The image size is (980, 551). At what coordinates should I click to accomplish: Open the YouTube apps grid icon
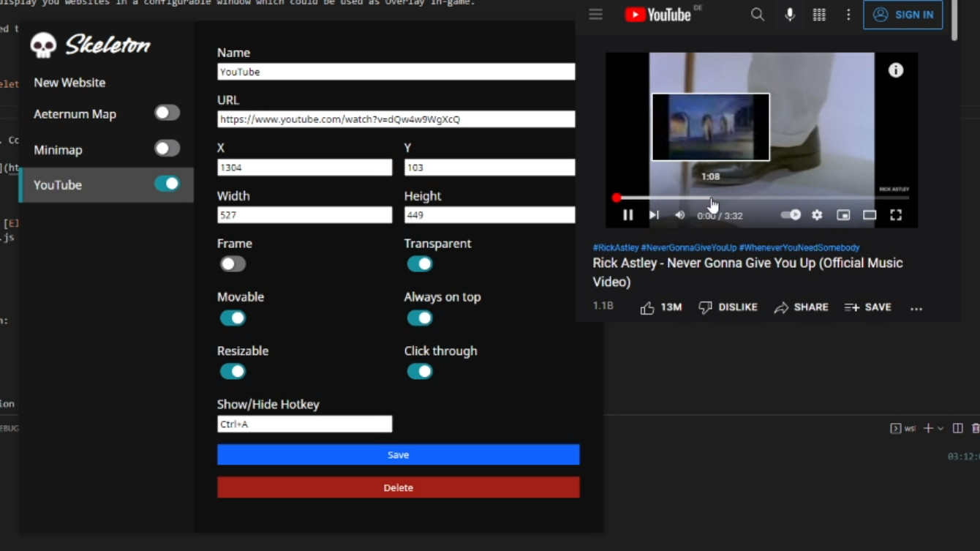[x=819, y=15]
